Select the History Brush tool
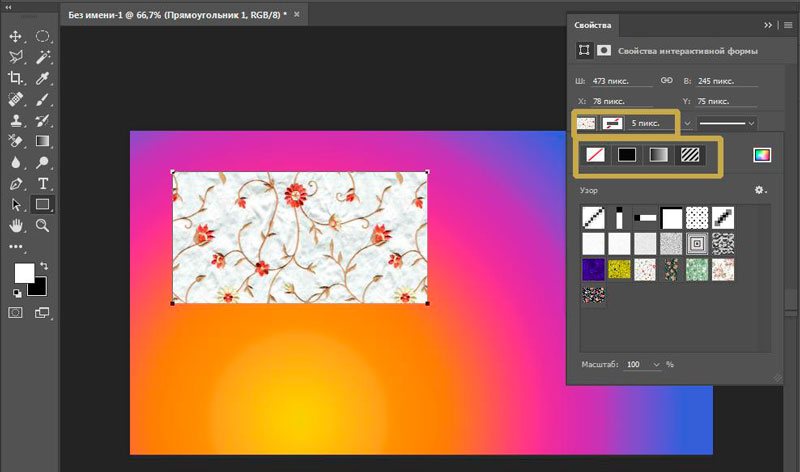 point(42,120)
